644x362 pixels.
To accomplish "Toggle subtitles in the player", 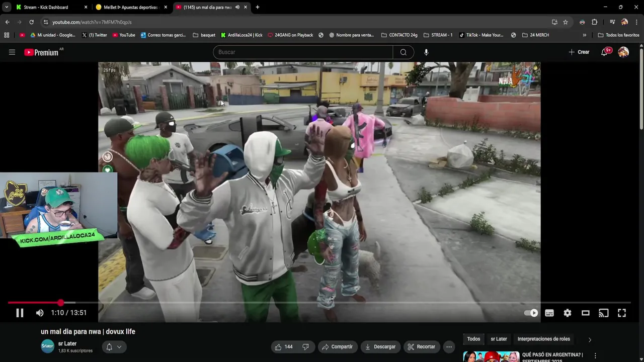I will (x=549, y=313).
